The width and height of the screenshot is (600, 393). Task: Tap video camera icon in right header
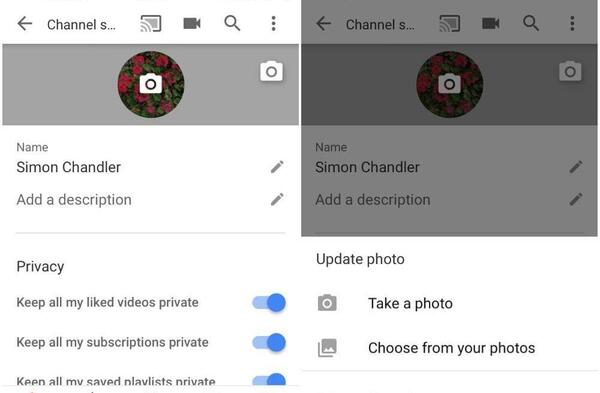(x=491, y=24)
